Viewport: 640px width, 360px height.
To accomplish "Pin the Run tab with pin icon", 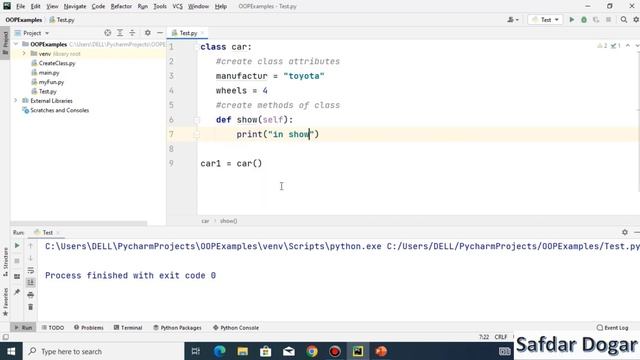I will 17,292.
